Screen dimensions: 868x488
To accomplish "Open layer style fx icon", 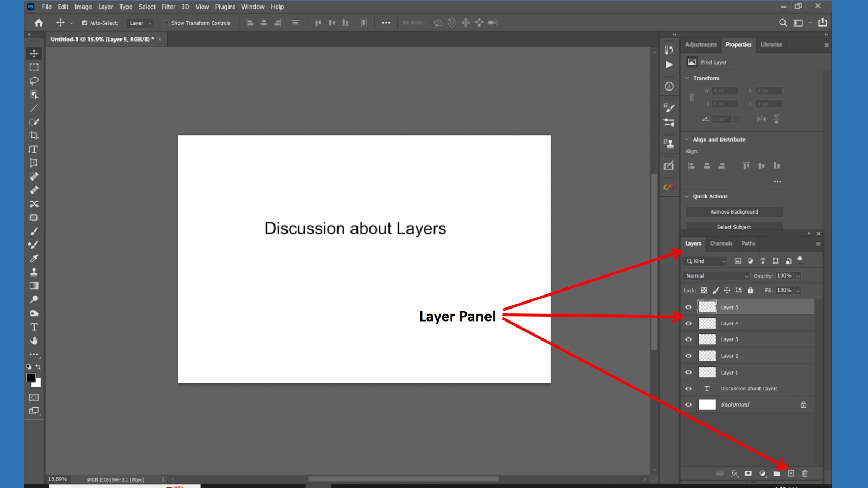I will click(x=735, y=473).
